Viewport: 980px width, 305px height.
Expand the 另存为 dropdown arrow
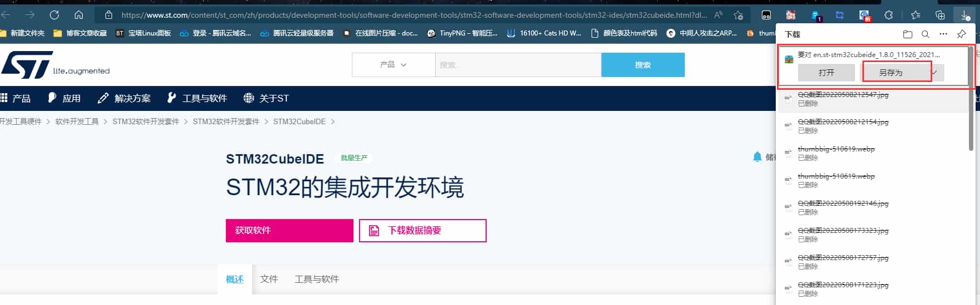point(934,73)
